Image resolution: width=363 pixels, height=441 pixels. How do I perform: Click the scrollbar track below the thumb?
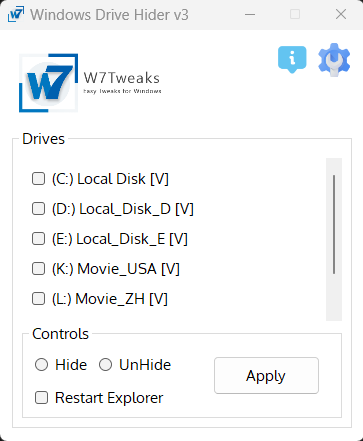coord(334,298)
